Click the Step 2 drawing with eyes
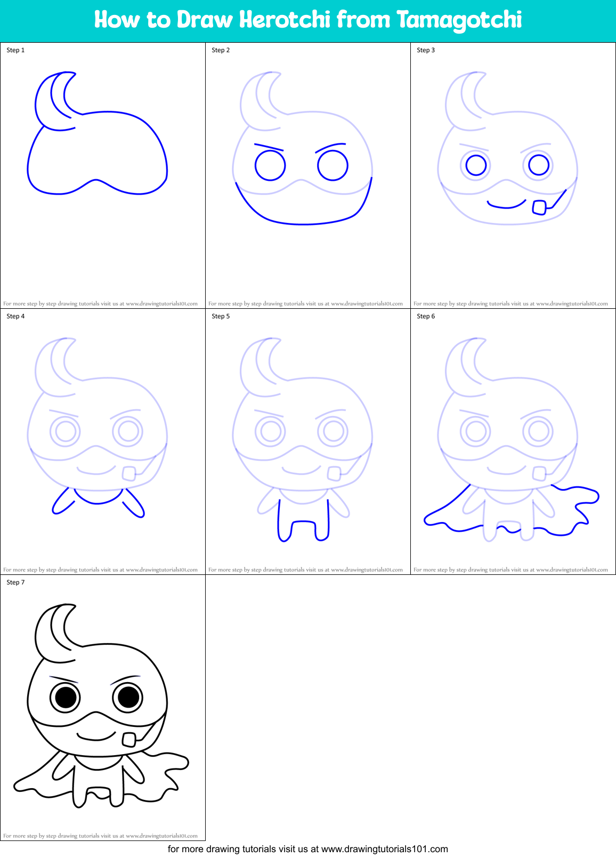The height and width of the screenshot is (857, 616). (x=302, y=148)
